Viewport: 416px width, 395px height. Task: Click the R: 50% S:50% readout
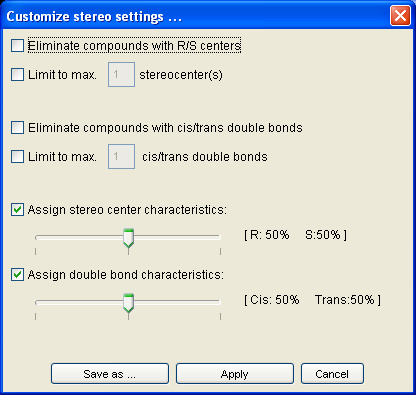click(295, 235)
